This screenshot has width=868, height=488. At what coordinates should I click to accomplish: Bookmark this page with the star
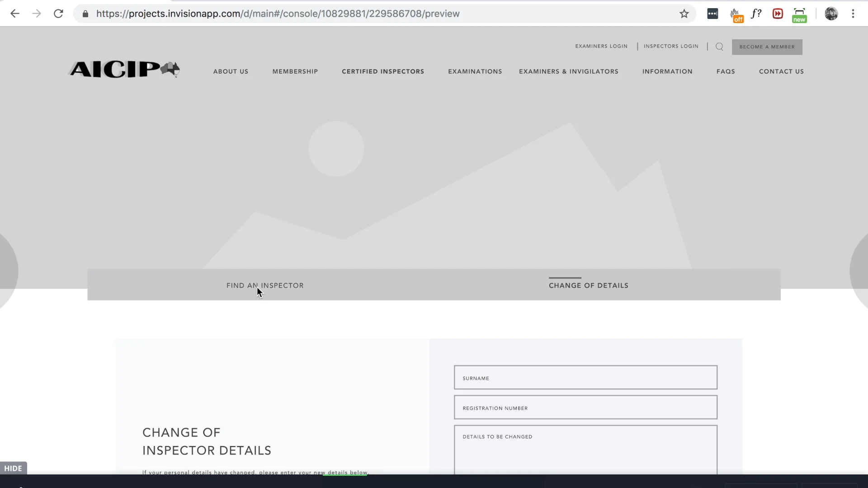pyautogui.click(x=684, y=14)
